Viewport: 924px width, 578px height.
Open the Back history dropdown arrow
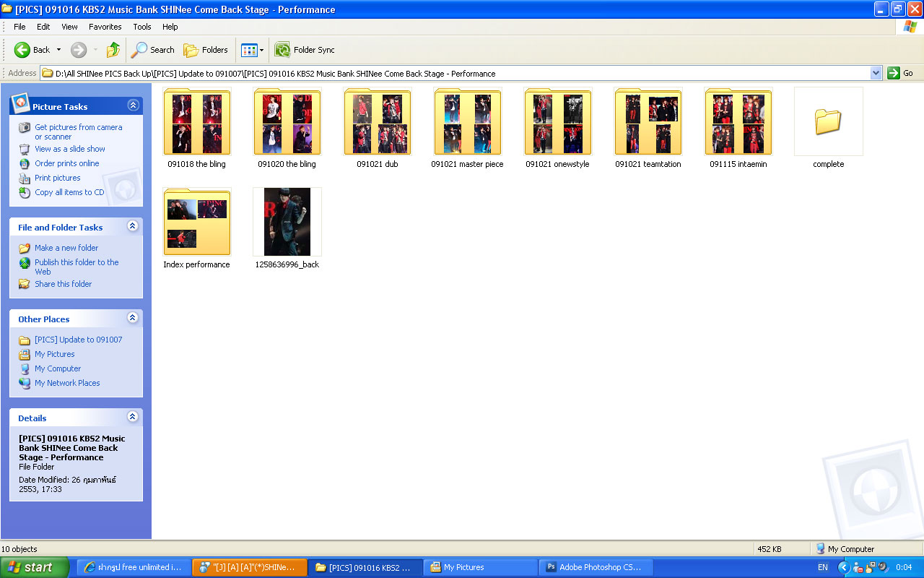pyautogui.click(x=59, y=50)
